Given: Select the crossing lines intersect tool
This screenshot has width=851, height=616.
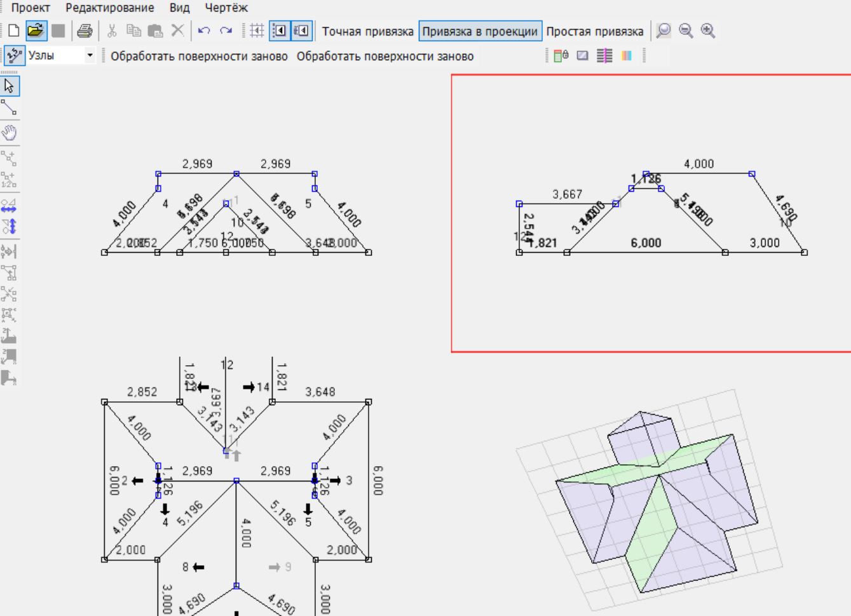Looking at the screenshot, I should tap(10, 293).
